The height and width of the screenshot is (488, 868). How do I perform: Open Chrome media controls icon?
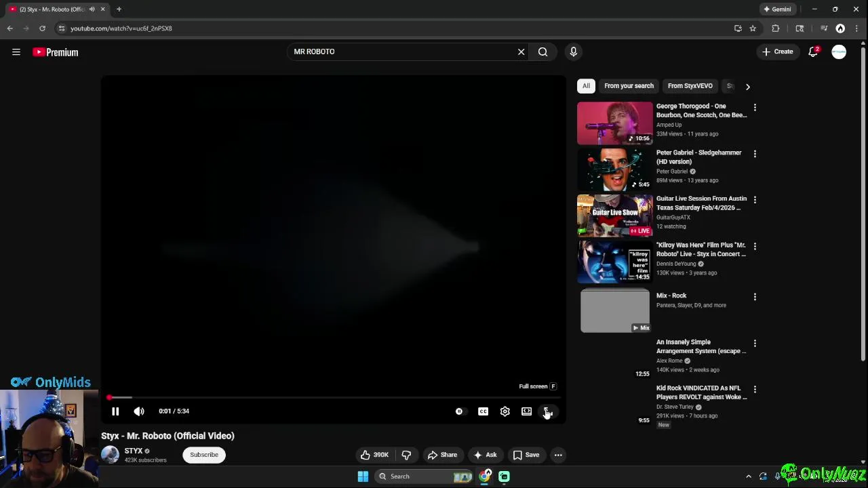click(824, 28)
